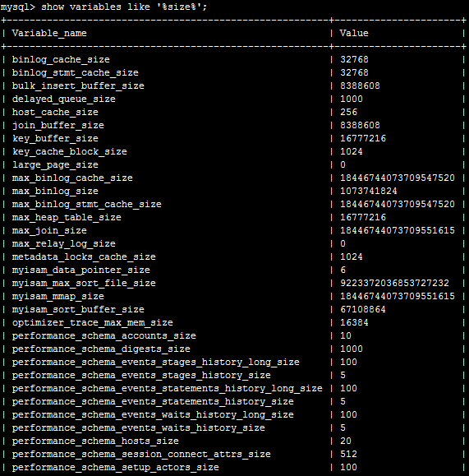The image size is (469, 476).
Task: Click the max_join_size value 18446744073709551615
Action: pos(397,230)
